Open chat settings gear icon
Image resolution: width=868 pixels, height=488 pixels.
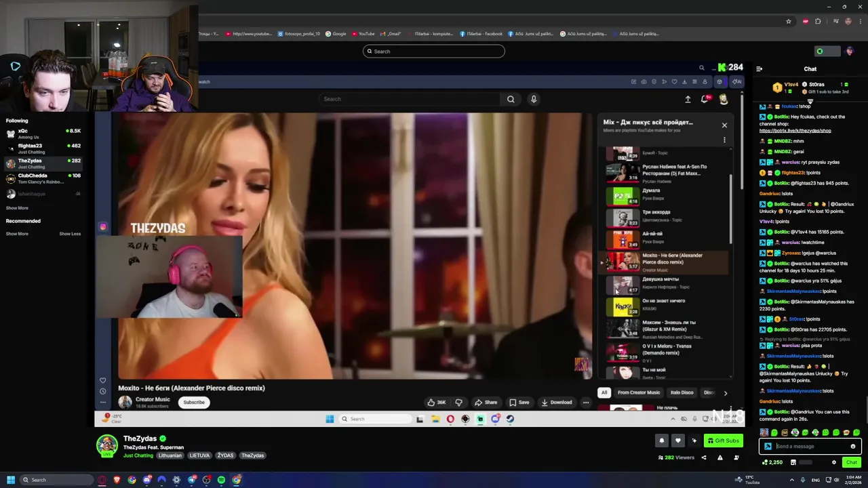[x=834, y=462]
